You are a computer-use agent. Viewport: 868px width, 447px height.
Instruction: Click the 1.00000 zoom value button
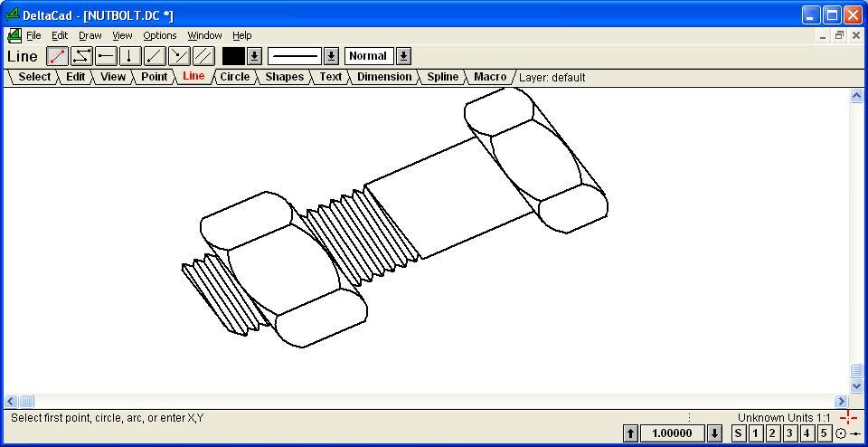point(672,433)
